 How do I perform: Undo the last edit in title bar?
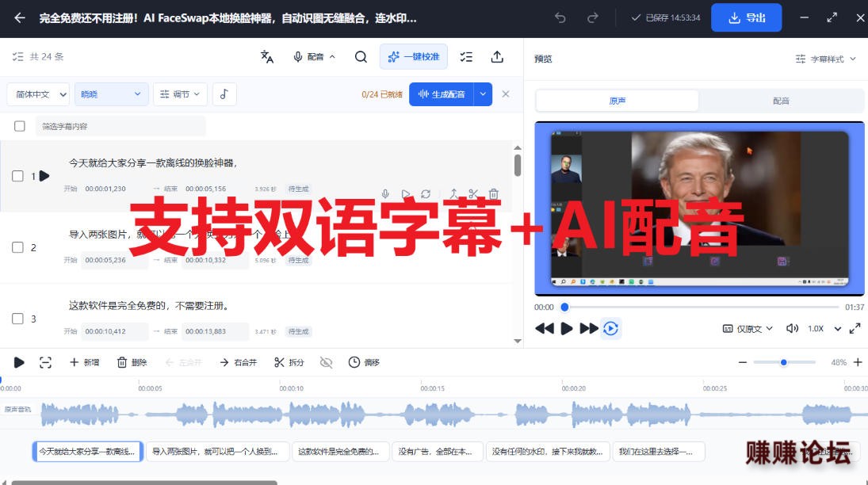[x=560, y=17]
